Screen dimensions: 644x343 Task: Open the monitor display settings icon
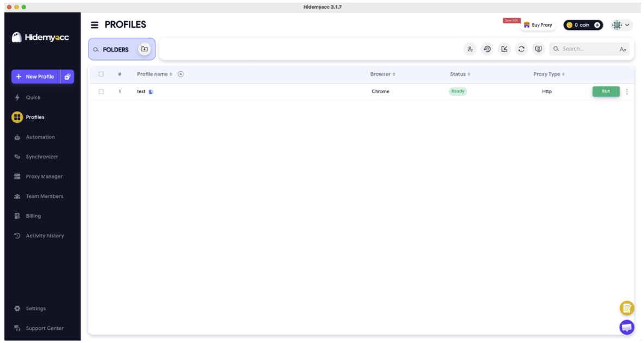point(539,49)
